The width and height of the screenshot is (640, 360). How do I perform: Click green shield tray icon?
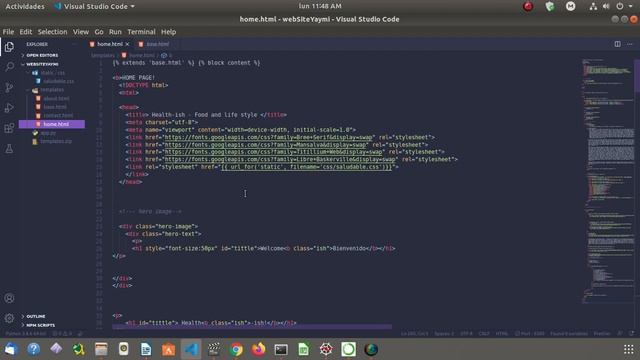click(x=550, y=7)
